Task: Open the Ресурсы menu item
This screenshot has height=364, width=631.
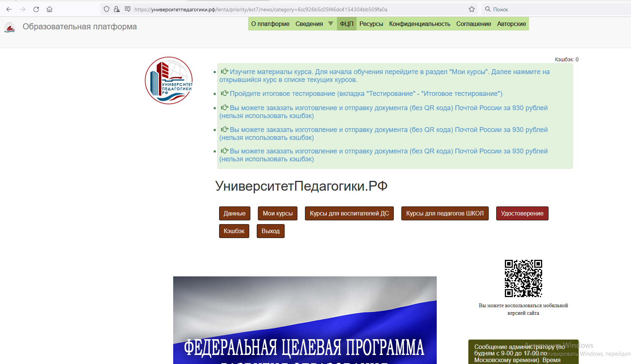Action: tap(371, 24)
